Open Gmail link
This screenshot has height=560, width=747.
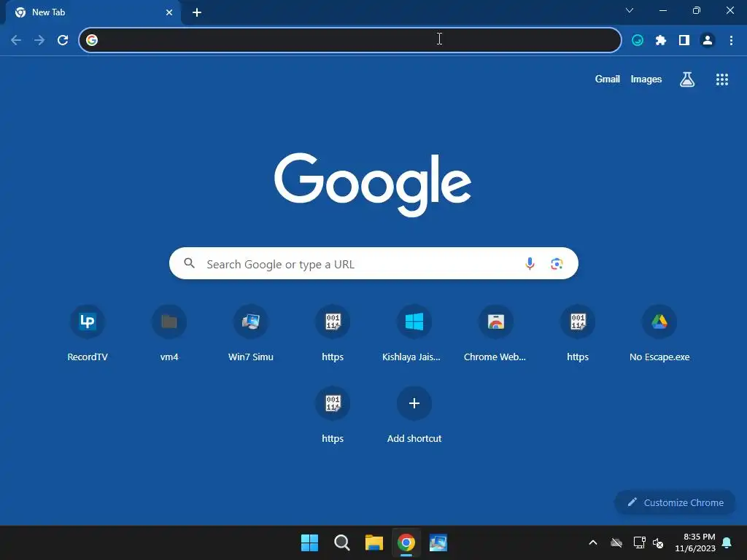coord(607,79)
